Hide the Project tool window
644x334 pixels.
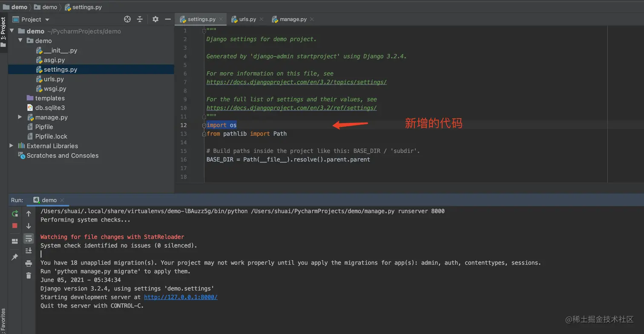click(168, 19)
